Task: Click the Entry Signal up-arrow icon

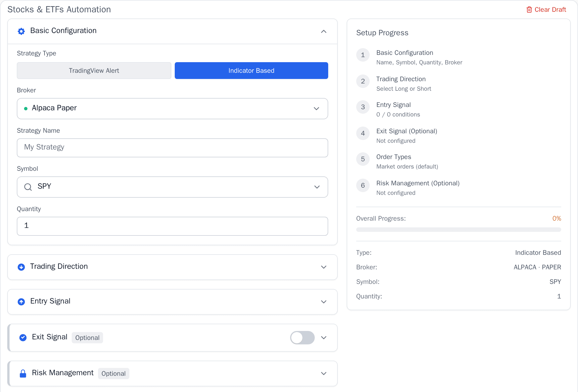Action: pyautogui.click(x=21, y=302)
